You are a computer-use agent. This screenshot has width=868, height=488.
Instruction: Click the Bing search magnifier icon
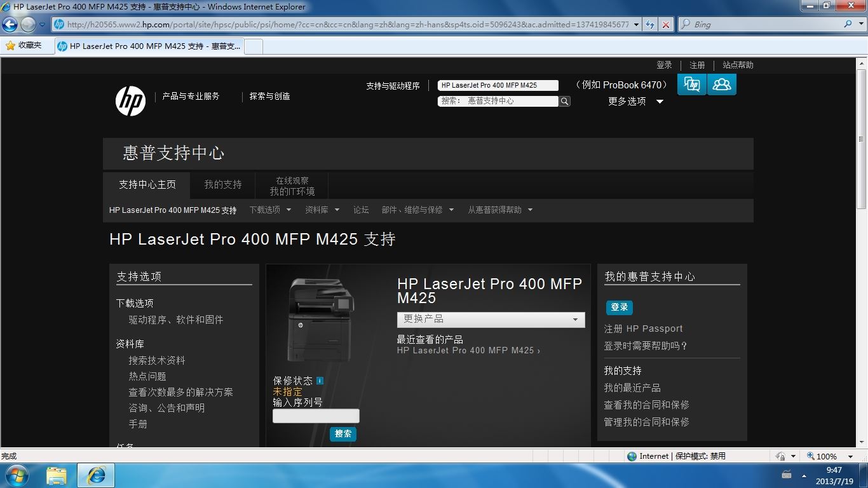click(848, 24)
